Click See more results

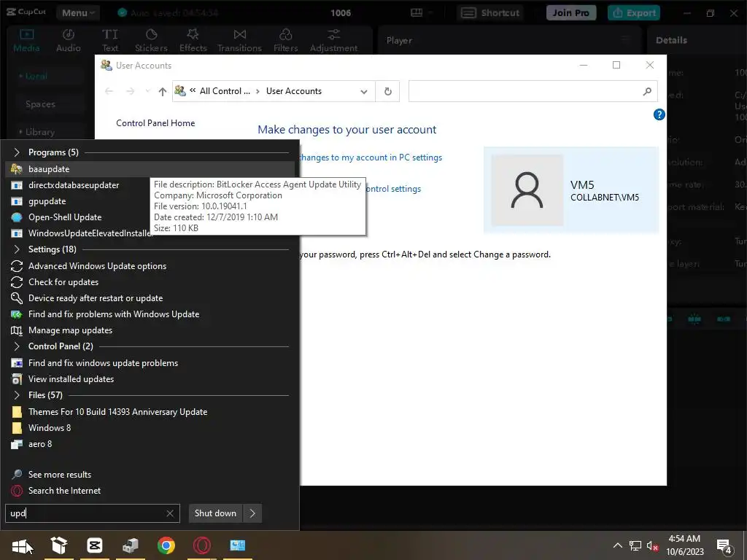[x=60, y=475]
